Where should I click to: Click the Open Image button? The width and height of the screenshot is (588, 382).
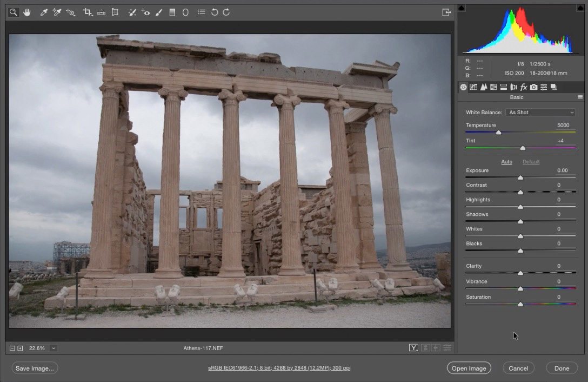tap(469, 368)
